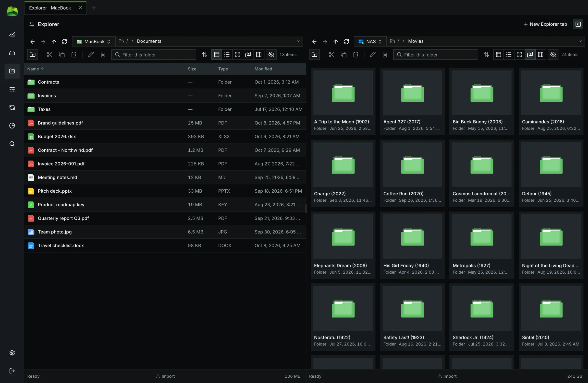The height and width of the screenshot is (383, 588).
Task: Open the NAS device selector dropdown
Action: tap(370, 41)
